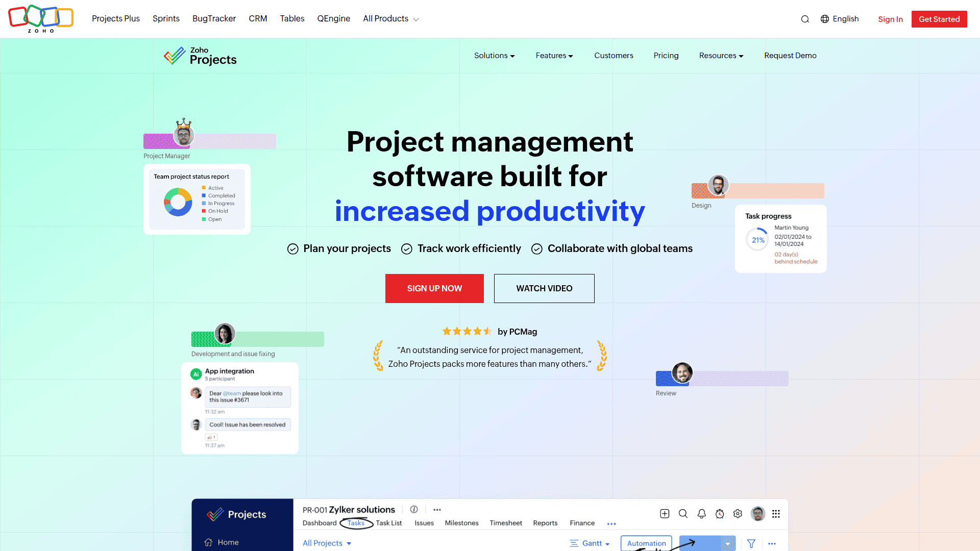Image resolution: width=980 pixels, height=551 pixels.
Task: Expand the Resources menu
Action: coord(721,56)
